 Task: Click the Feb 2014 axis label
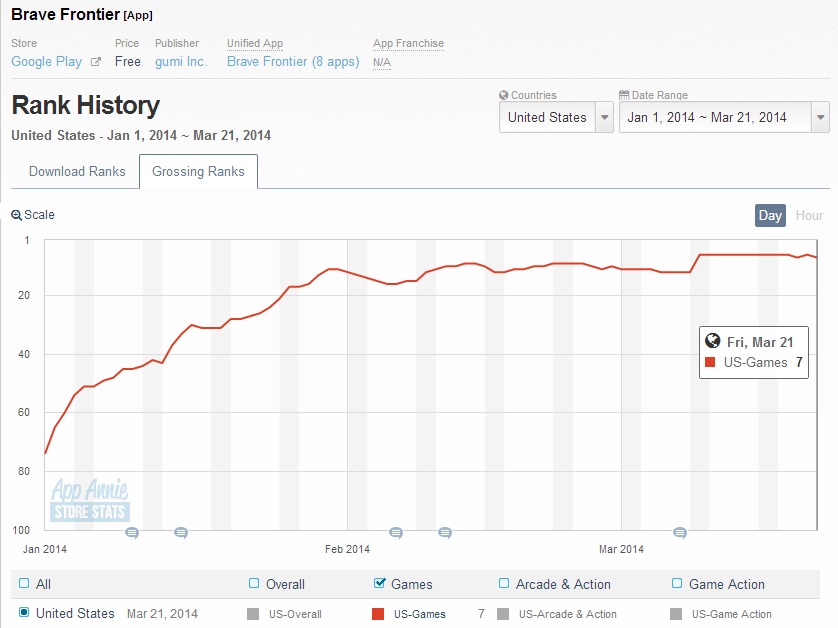click(347, 549)
